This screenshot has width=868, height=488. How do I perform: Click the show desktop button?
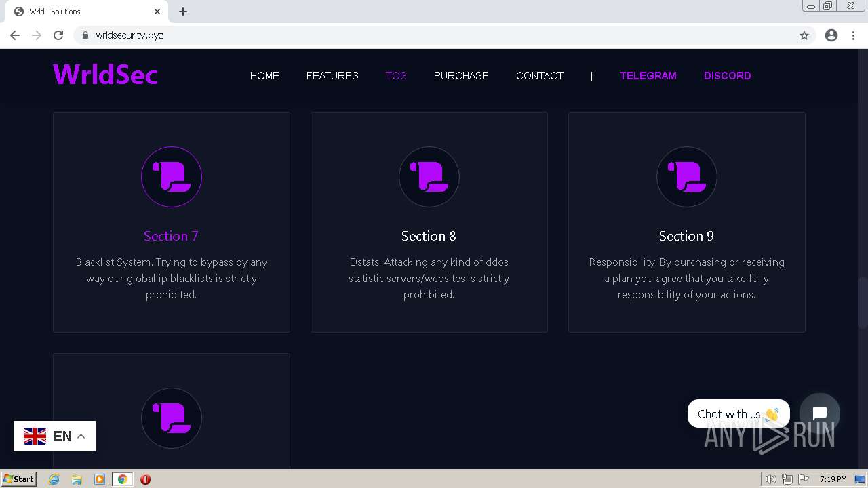(860, 479)
